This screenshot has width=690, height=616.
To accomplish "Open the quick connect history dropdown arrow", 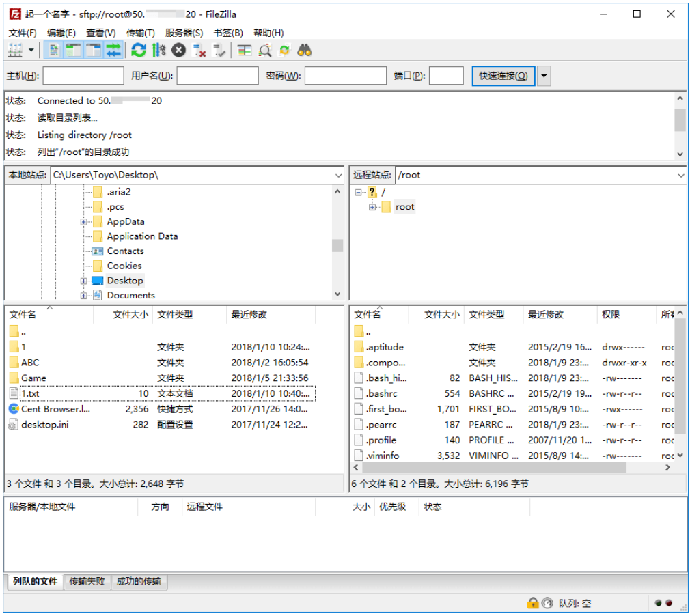I will point(544,76).
